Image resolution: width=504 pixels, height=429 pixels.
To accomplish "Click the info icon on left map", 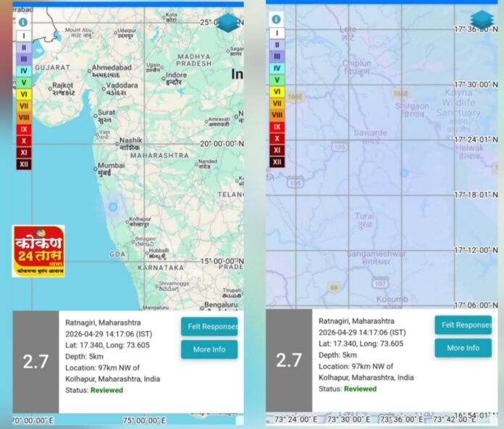I will 23,22.
